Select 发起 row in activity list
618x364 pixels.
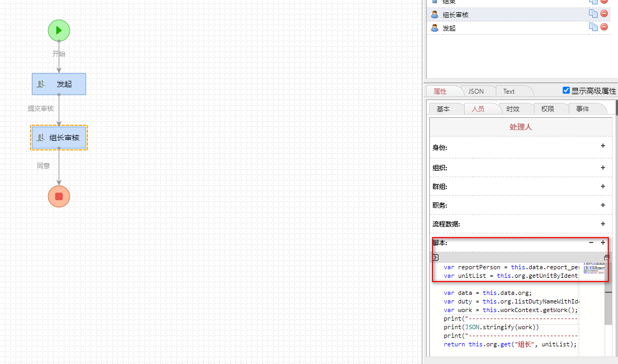click(519, 28)
